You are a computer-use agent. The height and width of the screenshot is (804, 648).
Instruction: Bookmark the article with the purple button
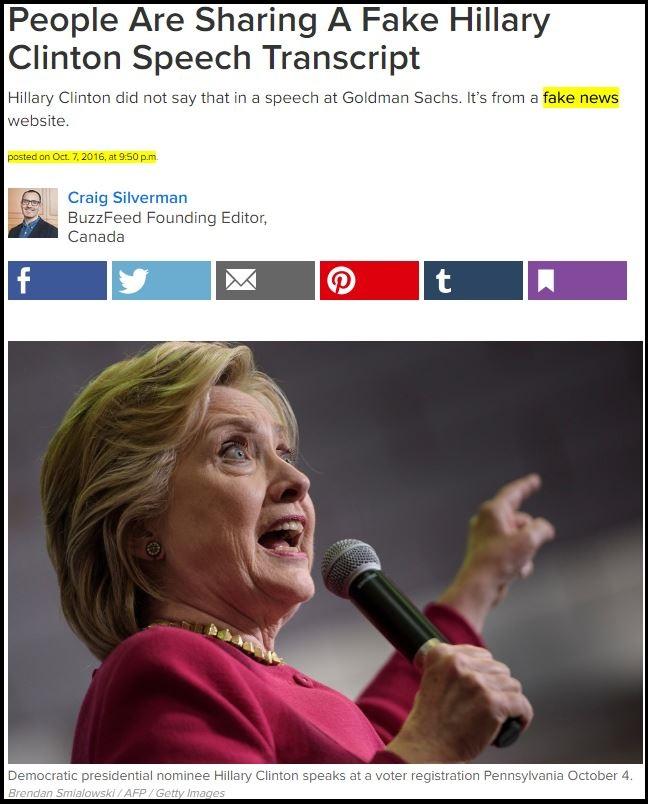click(x=577, y=280)
